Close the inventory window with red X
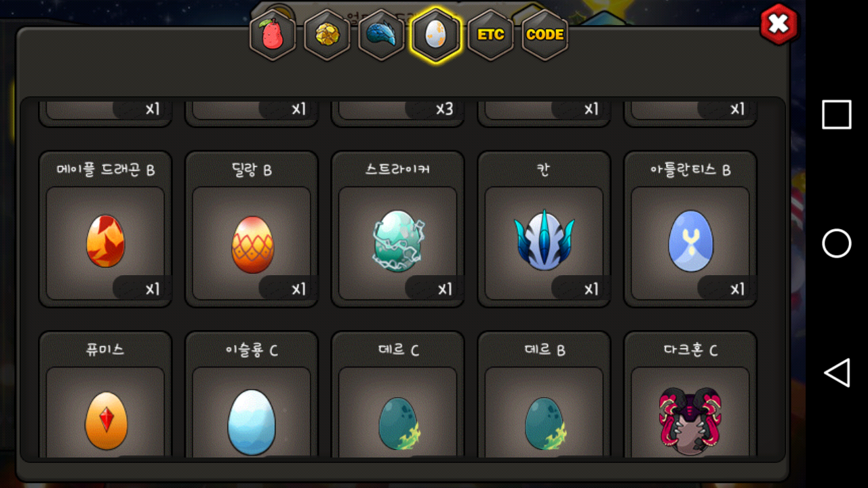Image resolution: width=868 pixels, height=488 pixels. [779, 24]
